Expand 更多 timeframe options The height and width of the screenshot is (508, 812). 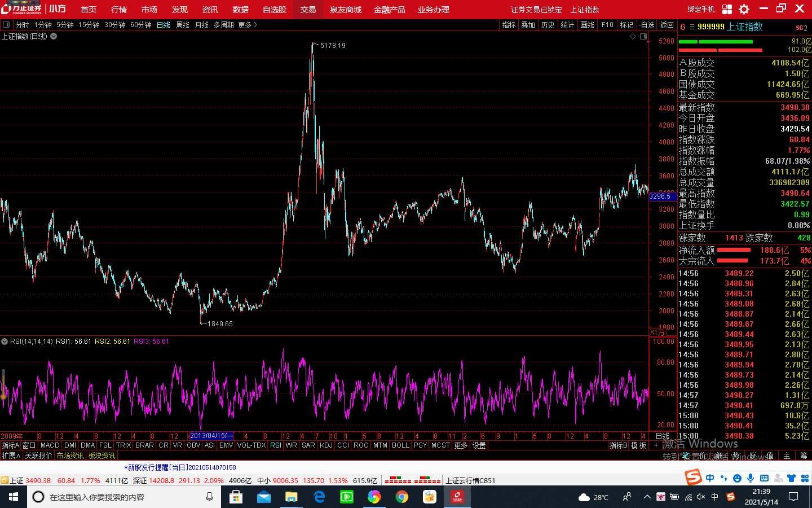click(x=248, y=25)
